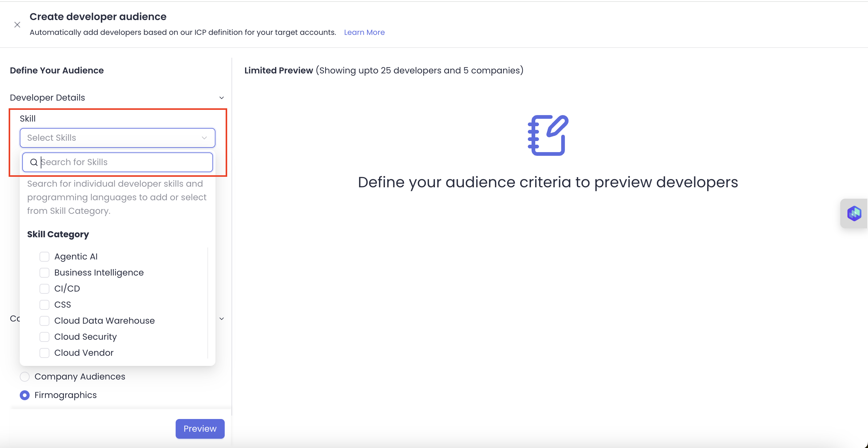Select the Firmographics radio button
This screenshot has height=448, width=868.
[25, 395]
